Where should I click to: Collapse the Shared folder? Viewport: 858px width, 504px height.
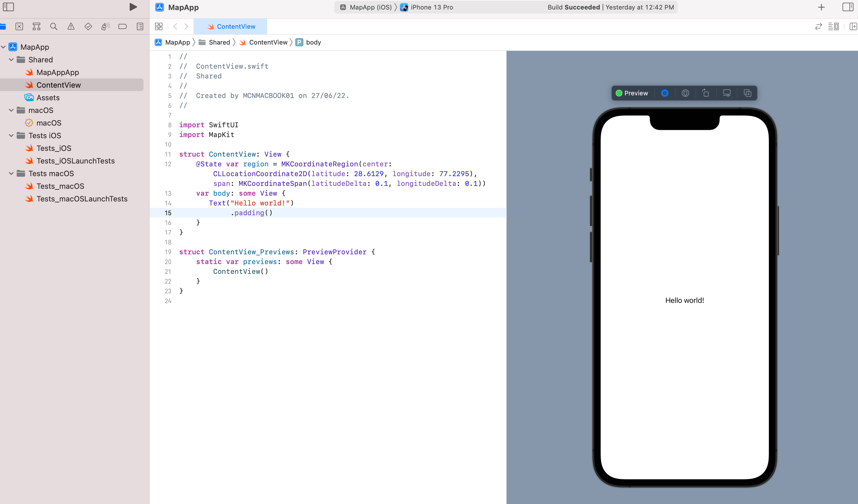point(11,60)
